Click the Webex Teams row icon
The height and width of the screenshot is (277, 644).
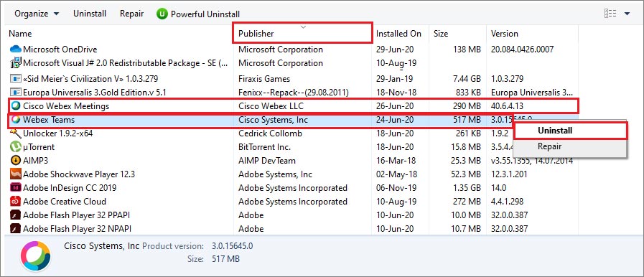click(16, 120)
